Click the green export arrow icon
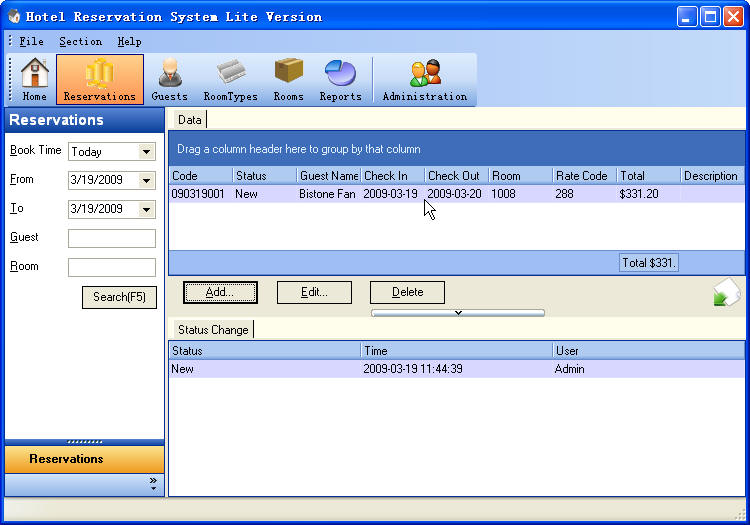The height and width of the screenshot is (525, 750). point(725,293)
